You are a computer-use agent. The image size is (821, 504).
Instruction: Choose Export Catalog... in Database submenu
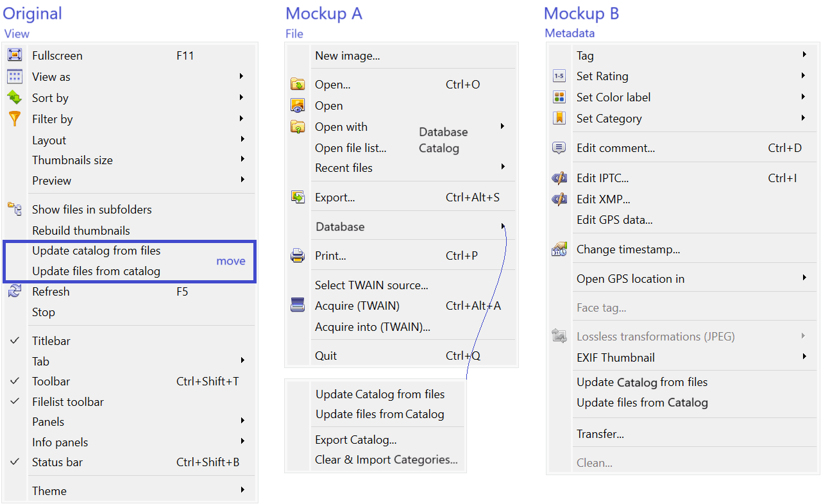pyautogui.click(x=356, y=440)
